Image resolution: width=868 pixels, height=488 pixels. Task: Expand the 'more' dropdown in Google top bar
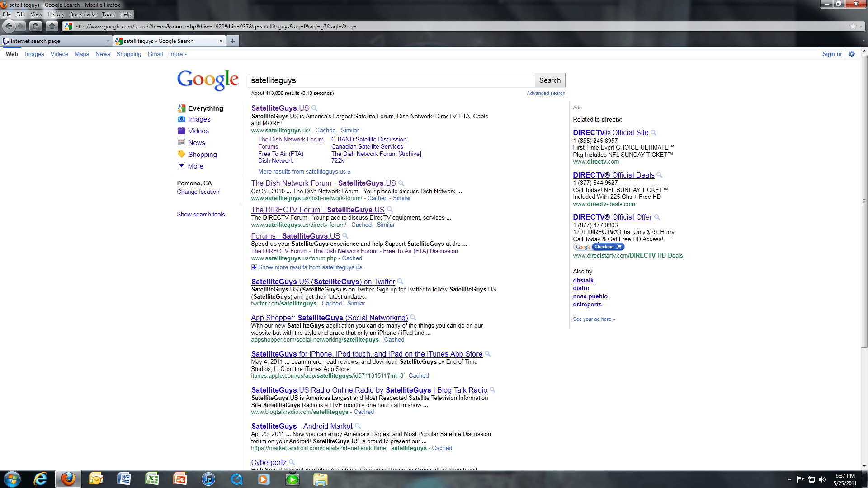click(x=178, y=54)
